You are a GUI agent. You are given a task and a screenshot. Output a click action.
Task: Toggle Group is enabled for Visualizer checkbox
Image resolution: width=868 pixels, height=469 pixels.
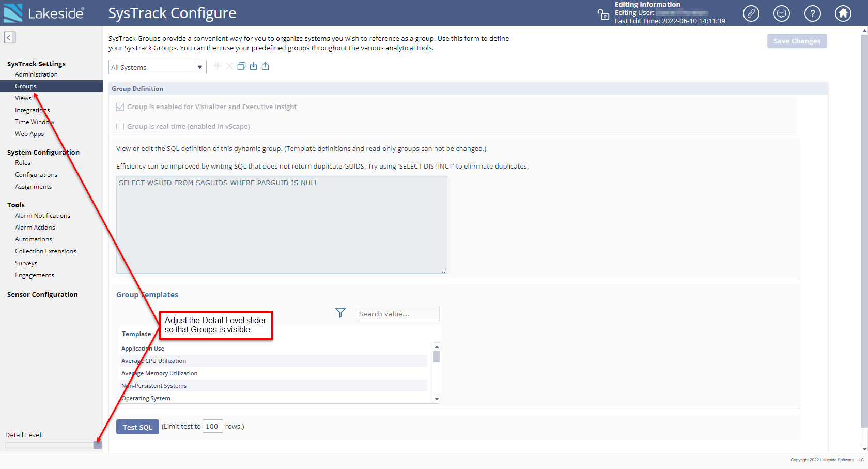[120, 107]
